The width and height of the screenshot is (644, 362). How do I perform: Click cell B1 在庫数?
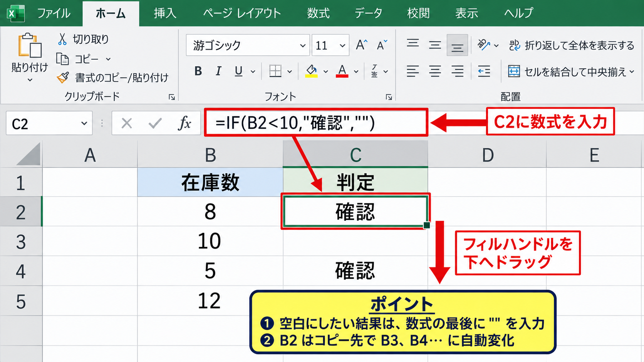(210, 182)
